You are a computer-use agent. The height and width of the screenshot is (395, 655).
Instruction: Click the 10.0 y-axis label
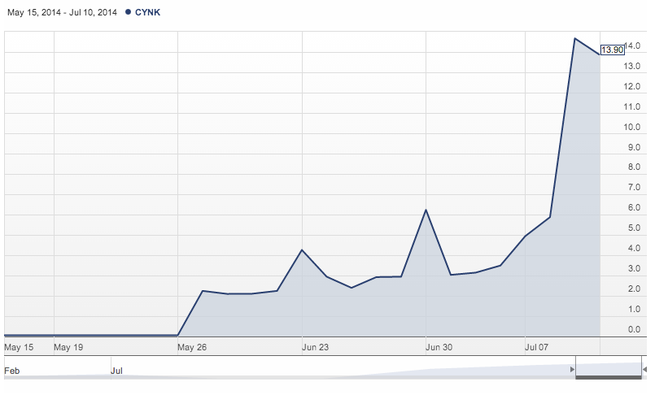coord(632,127)
